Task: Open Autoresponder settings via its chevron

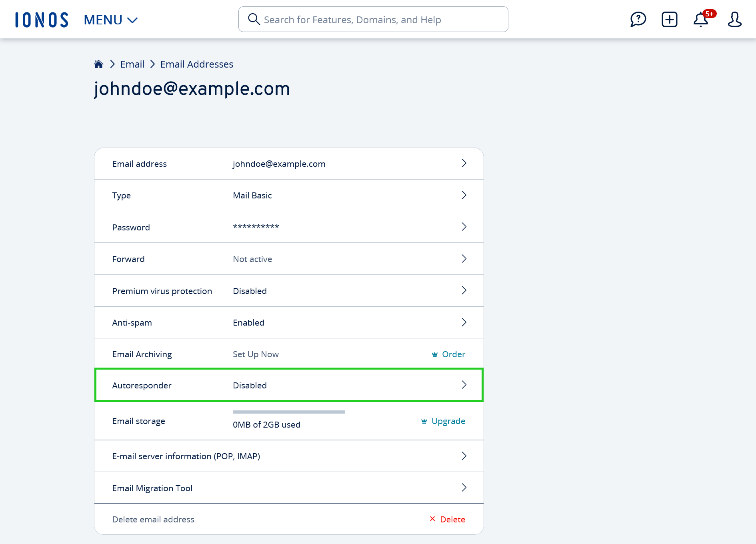Action: tap(464, 385)
